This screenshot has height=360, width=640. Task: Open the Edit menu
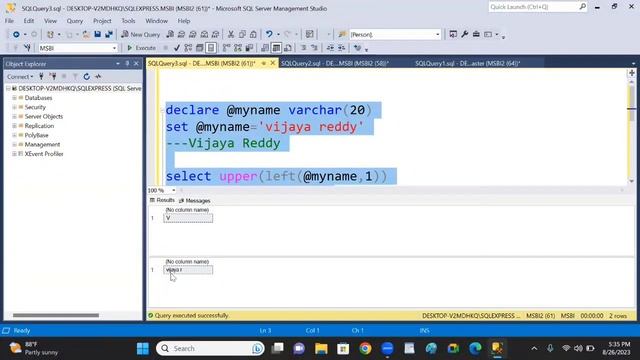[x=29, y=21]
